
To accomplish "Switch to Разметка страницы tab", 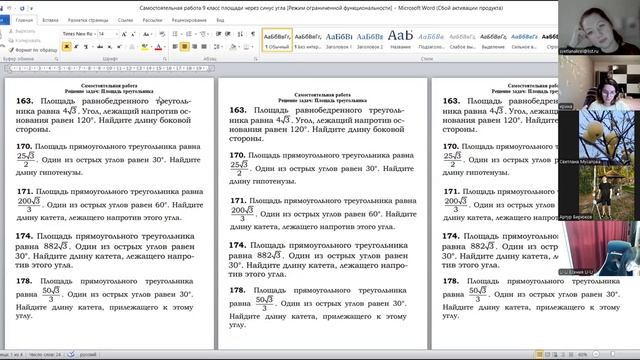I will point(88,20).
